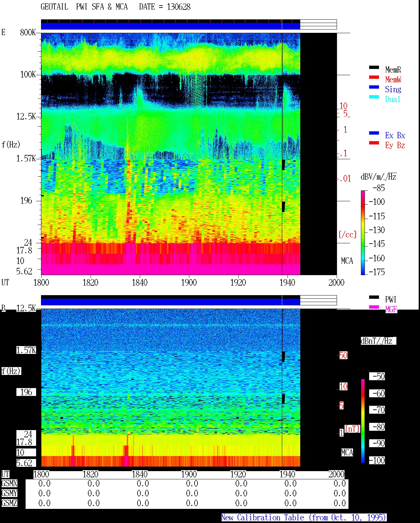This screenshot has height=523, width=420.
Task: Click the Ey Bz legend label
Action: tap(395, 145)
